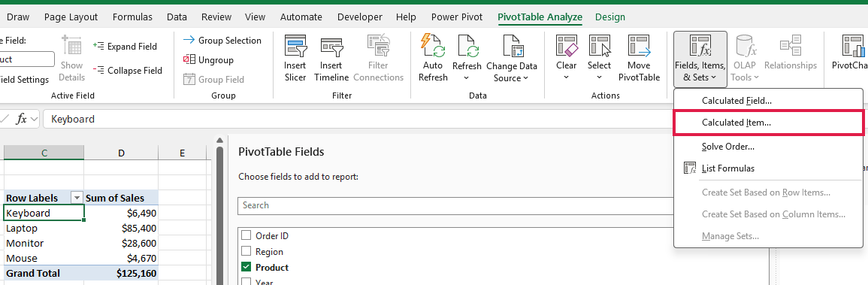Screen dimensions: 868x285
Task: Click the Search fields input box
Action: [x=455, y=205]
